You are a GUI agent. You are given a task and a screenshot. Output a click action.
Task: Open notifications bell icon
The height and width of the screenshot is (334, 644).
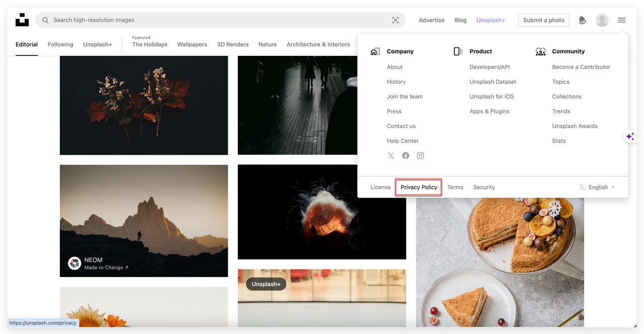click(x=582, y=20)
